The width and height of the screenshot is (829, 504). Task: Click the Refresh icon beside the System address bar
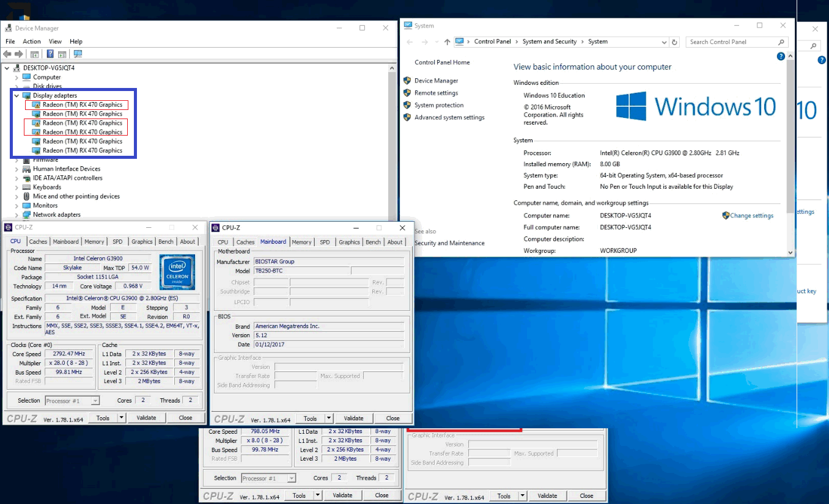[x=674, y=42]
